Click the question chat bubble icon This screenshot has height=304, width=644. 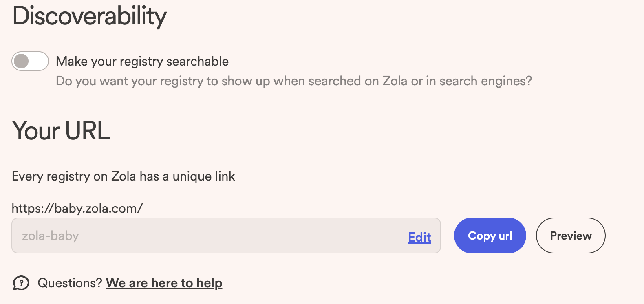(x=21, y=283)
